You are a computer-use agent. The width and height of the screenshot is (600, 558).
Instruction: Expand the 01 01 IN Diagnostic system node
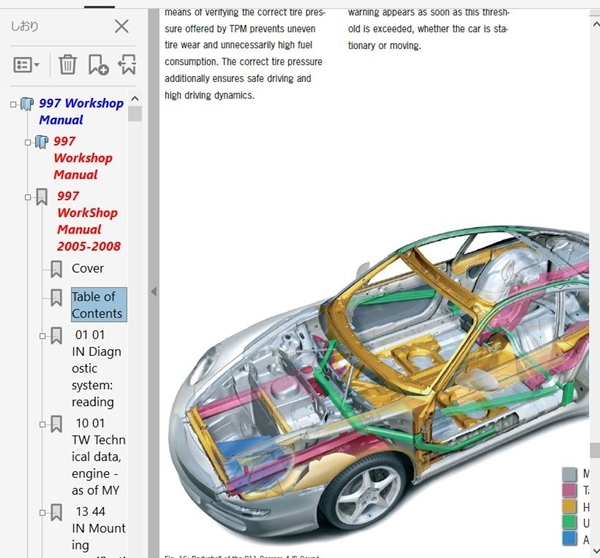coord(42,336)
